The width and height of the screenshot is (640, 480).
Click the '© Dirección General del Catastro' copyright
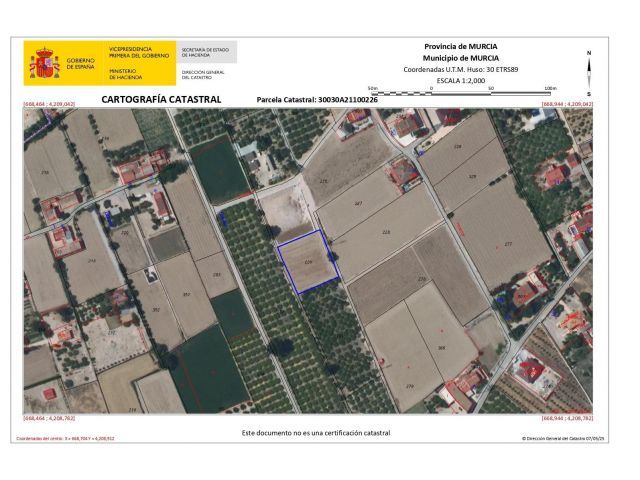click(563, 438)
